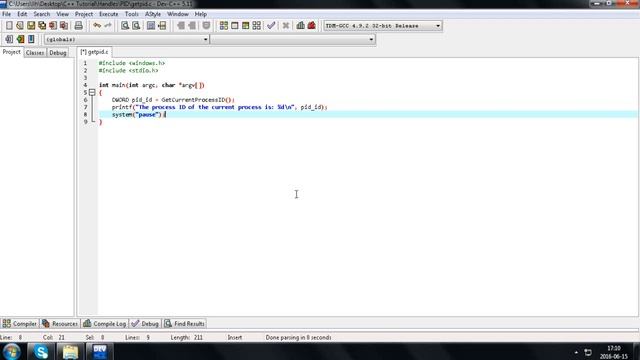Image resolution: width=640 pixels, height=360 pixels.
Task: Click the Print toolbar icon
Action: point(78,26)
